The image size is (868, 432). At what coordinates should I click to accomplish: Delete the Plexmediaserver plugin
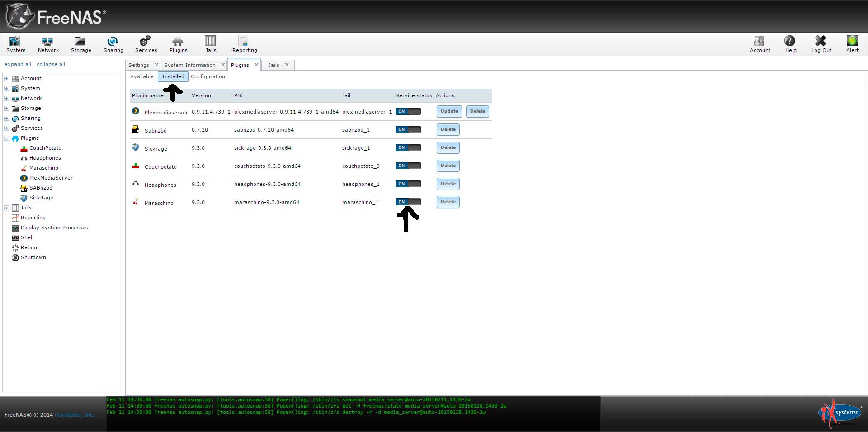[x=477, y=111]
